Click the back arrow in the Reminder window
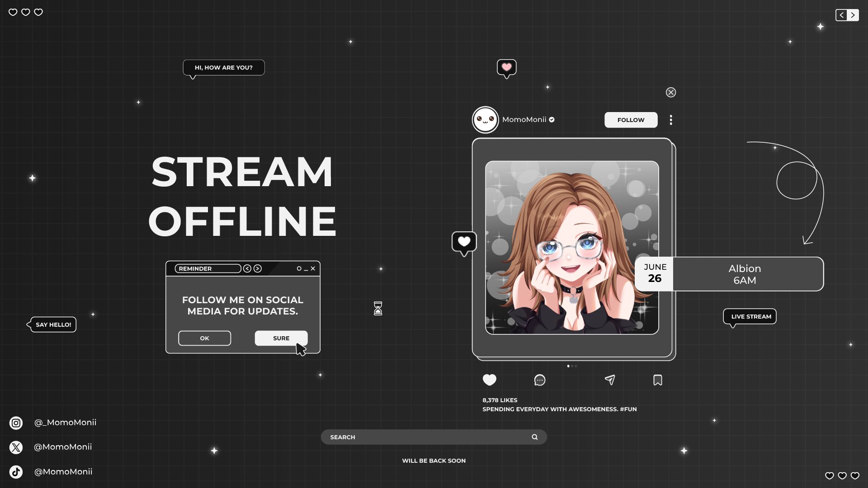 pyautogui.click(x=247, y=268)
